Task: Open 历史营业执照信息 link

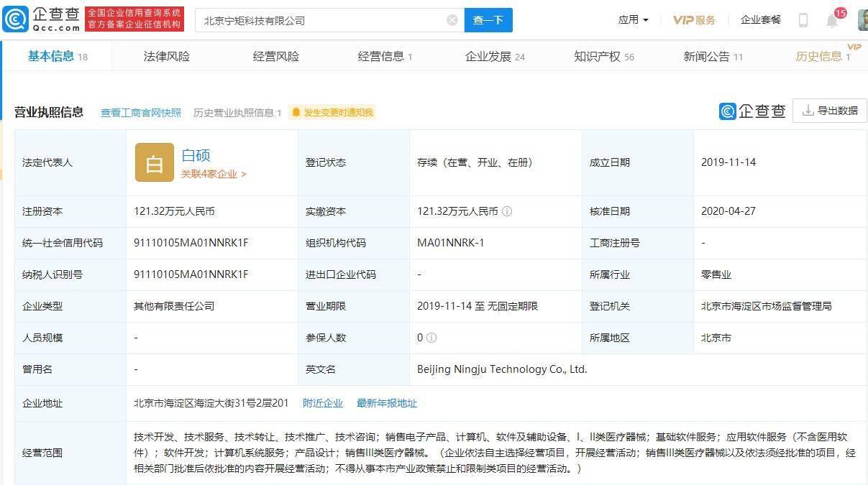Action: tap(237, 112)
